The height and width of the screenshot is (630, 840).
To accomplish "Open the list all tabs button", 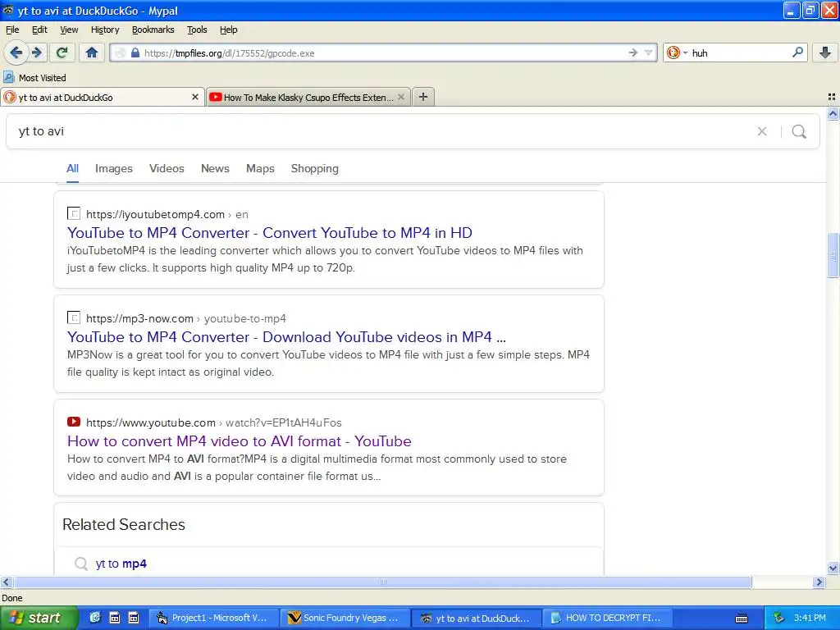I will [832, 97].
